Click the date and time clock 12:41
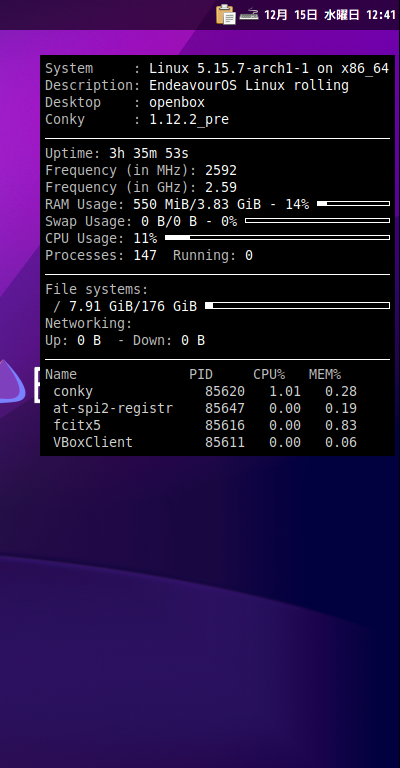 pos(330,15)
